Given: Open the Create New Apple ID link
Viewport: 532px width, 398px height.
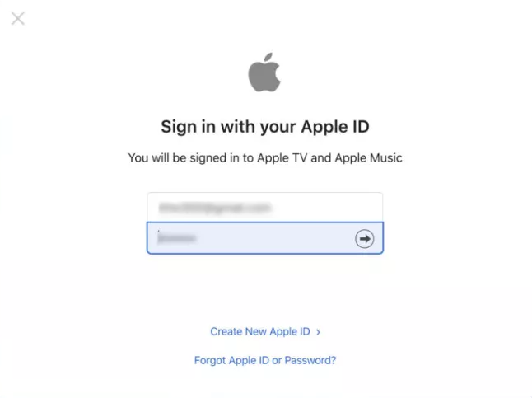Looking at the screenshot, I should (265, 331).
